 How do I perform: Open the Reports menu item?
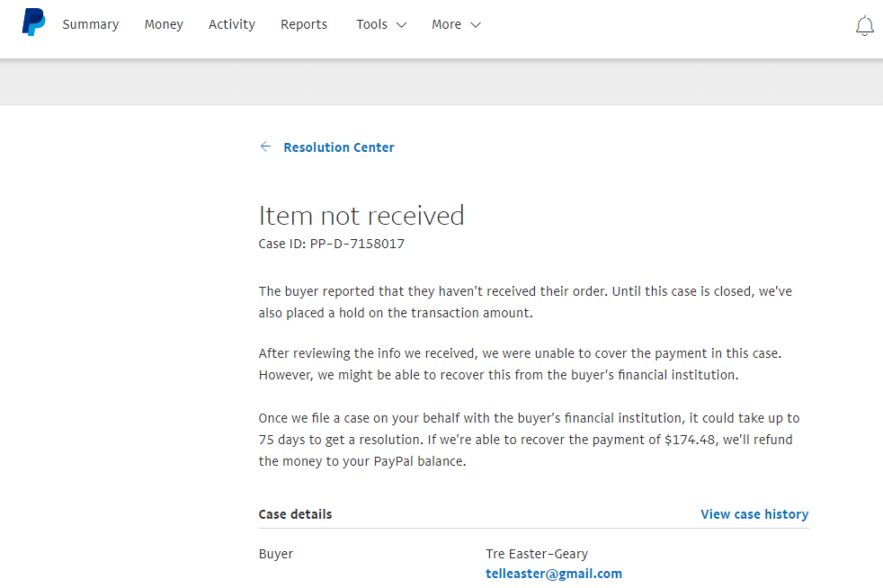pyautogui.click(x=304, y=24)
